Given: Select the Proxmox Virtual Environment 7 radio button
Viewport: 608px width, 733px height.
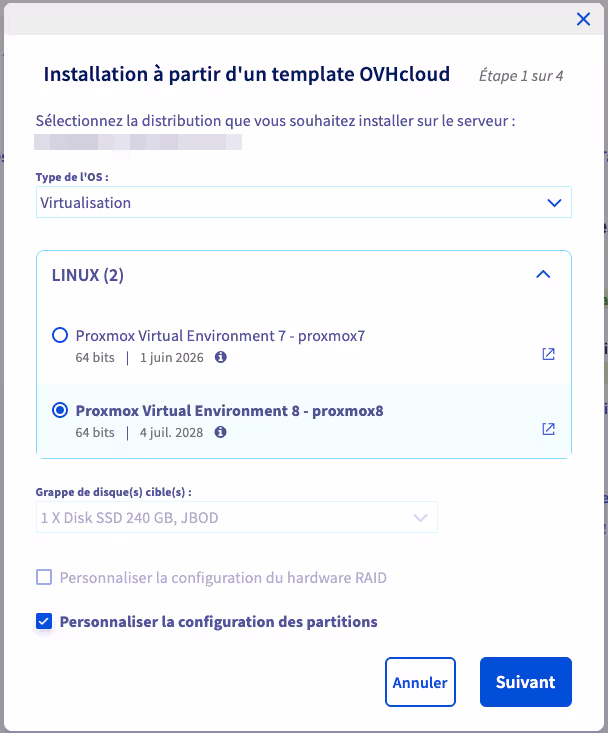Looking at the screenshot, I should (60, 336).
